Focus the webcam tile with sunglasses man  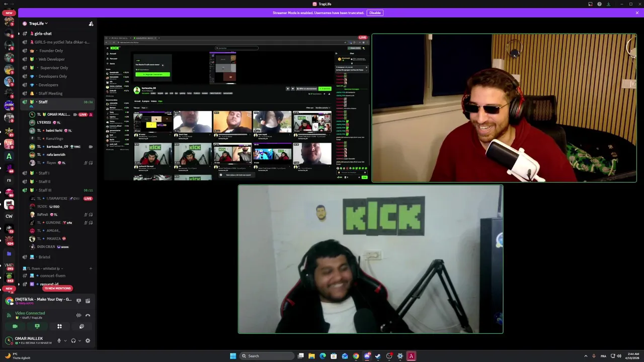pyautogui.click(x=504, y=108)
